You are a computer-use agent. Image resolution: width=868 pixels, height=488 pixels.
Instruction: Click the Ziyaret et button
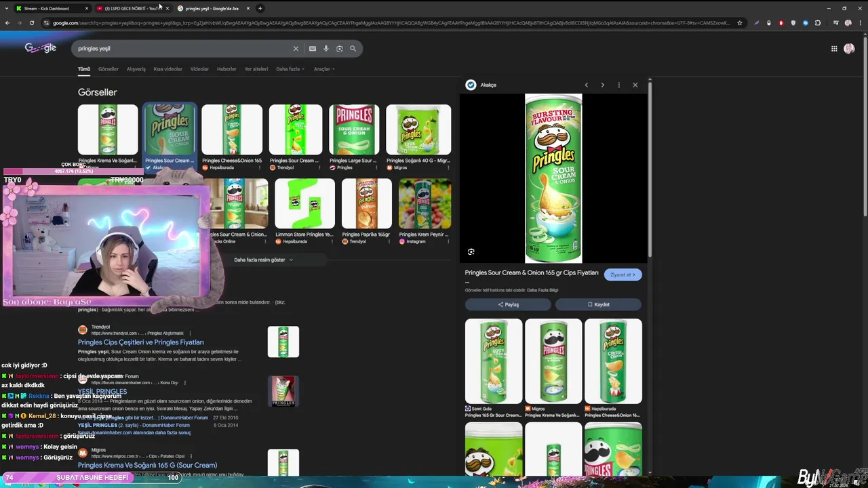623,274
